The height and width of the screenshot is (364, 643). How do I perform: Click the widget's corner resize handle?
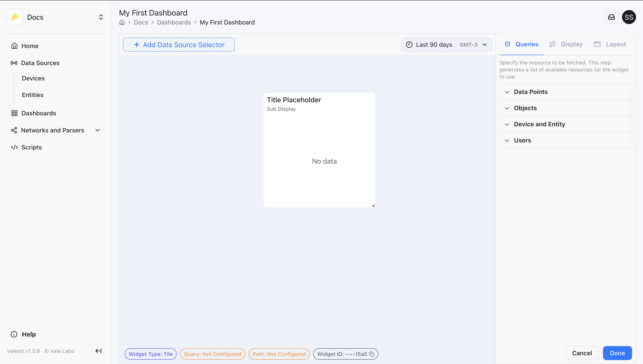(x=373, y=205)
